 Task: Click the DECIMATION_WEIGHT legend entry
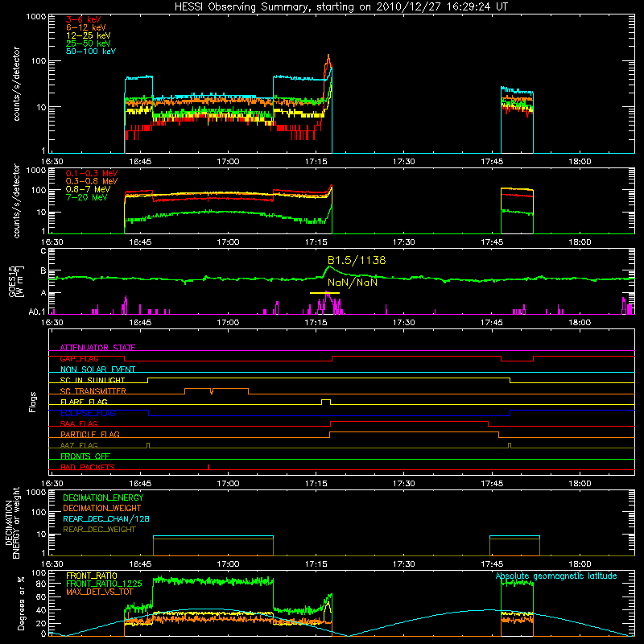tap(102, 509)
